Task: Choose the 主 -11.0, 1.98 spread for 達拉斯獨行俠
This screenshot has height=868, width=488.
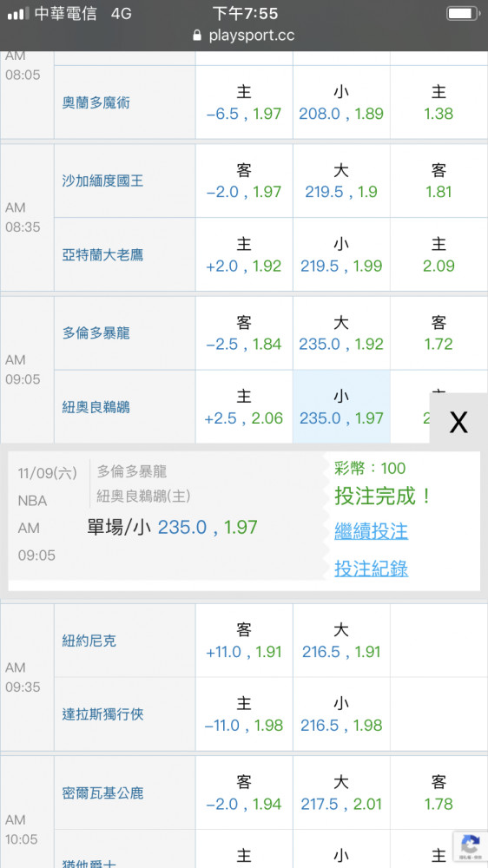Action: (x=244, y=714)
